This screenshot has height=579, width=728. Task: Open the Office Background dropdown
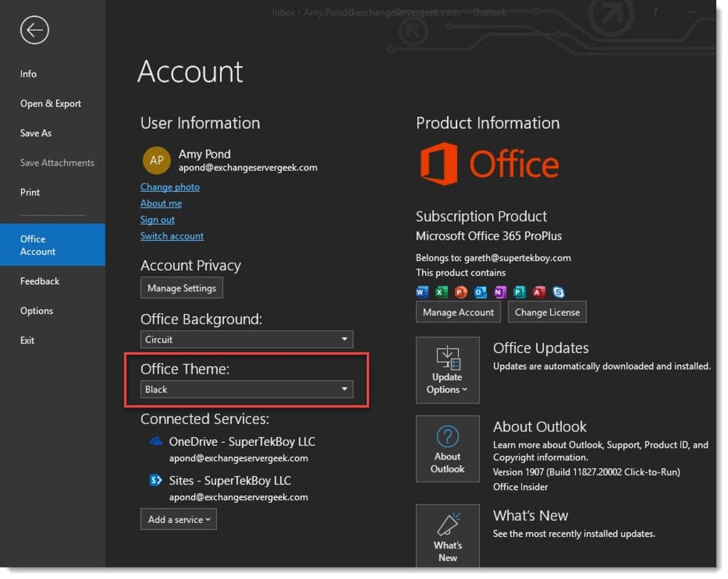pyautogui.click(x=247, y=340)
